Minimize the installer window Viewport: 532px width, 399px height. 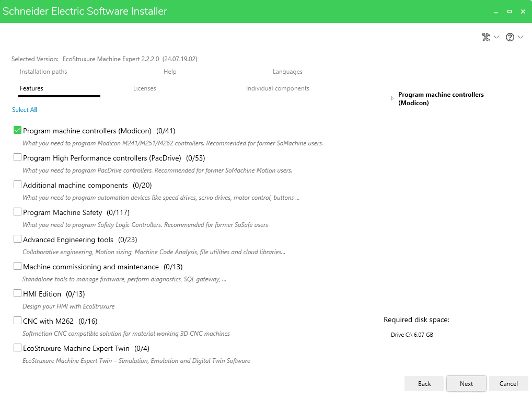point(496,12)
